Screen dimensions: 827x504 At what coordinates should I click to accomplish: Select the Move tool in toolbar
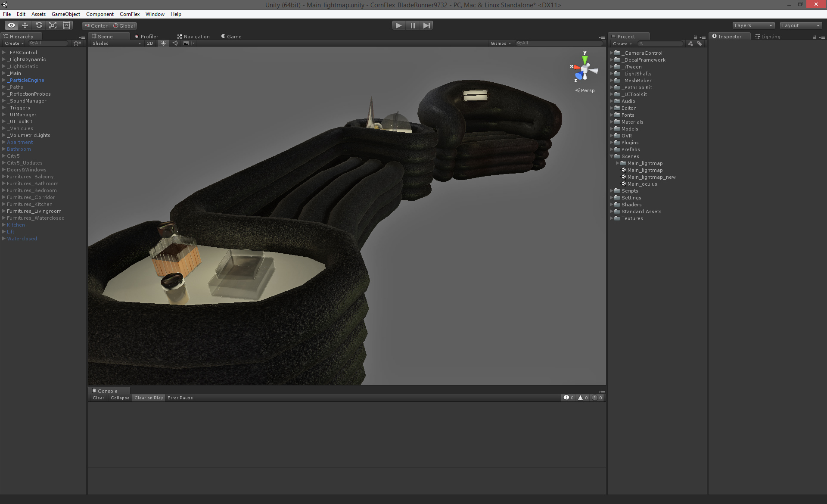[x=25, y=25]
